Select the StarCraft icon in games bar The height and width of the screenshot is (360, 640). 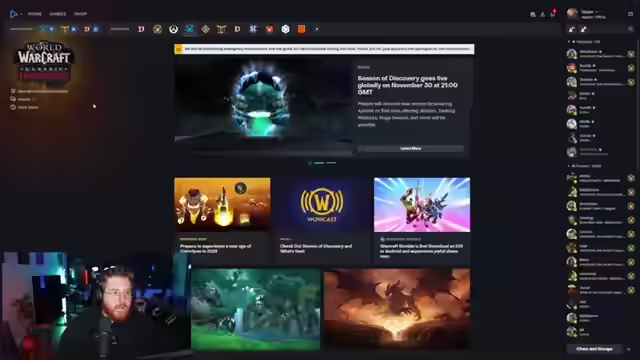pos(253,29)
